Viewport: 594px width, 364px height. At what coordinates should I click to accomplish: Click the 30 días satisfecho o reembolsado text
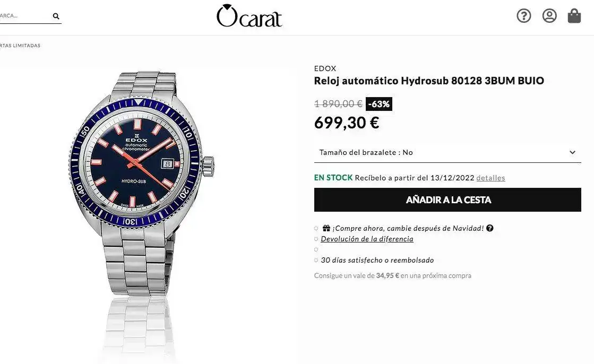pos(377,260)
